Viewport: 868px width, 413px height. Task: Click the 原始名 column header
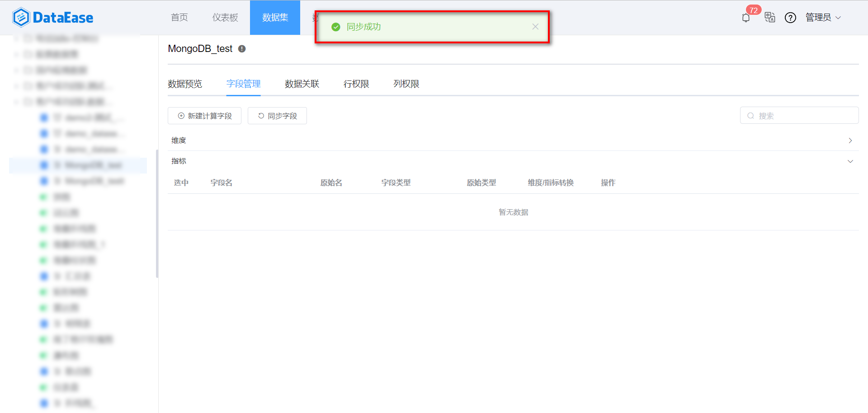pyautogui.click(x=331, y=183)
